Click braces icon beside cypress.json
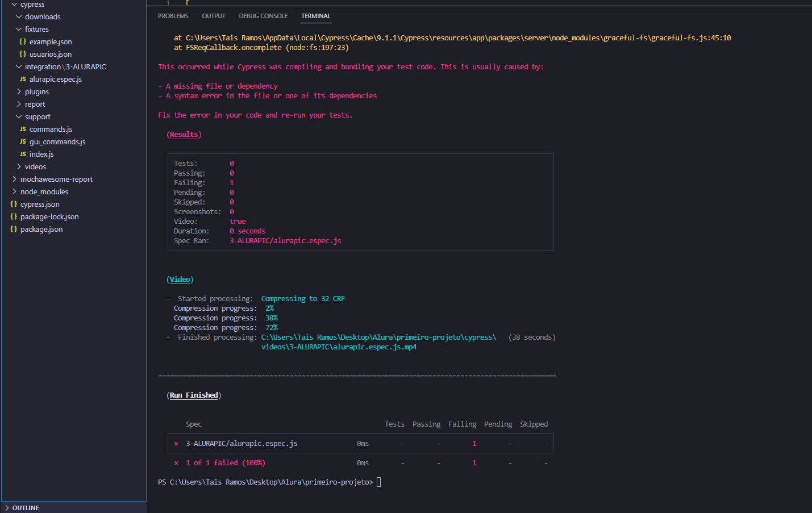 click(x=14, y=204)
